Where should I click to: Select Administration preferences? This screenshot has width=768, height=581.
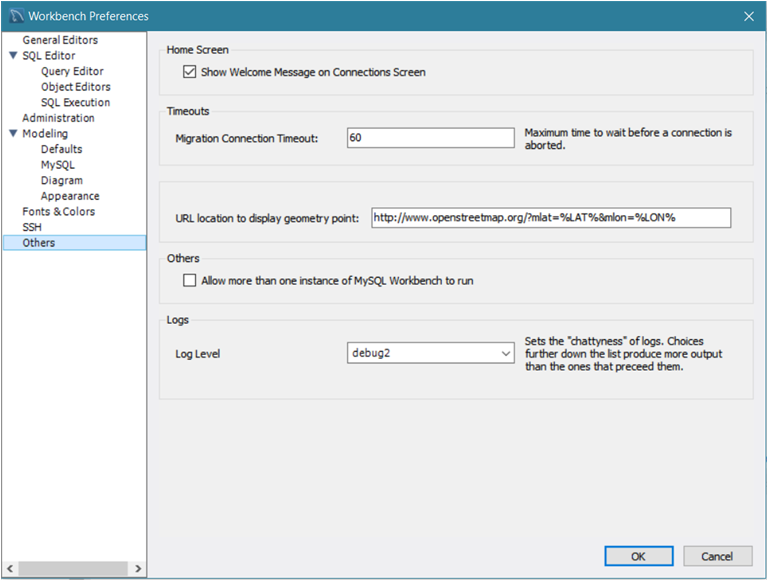pos(58,118)
